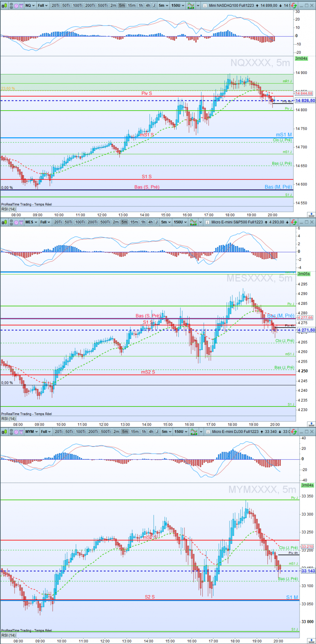The image size is (316, 644).
Task: Open the NQ ticker dropdown
Action: coord(30,5)
